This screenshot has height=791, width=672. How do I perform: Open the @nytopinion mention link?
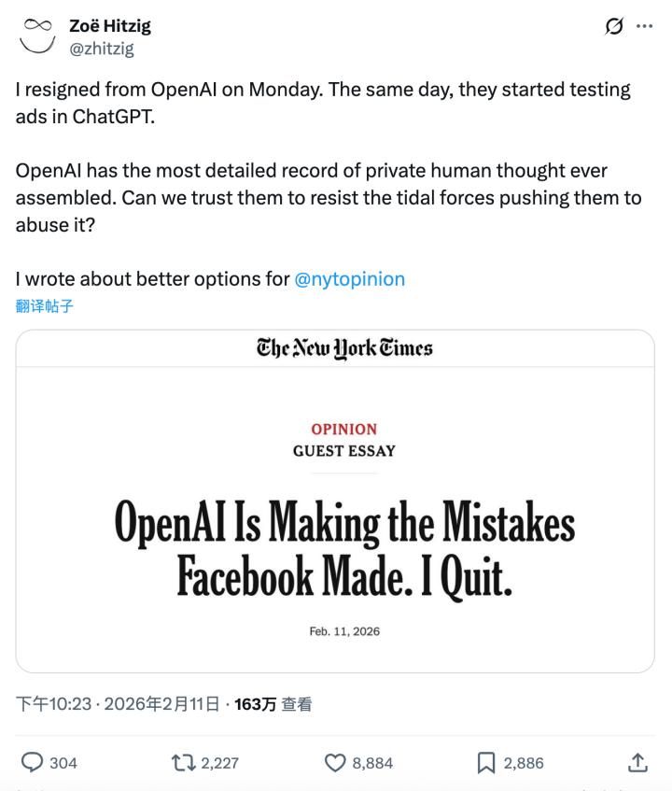[349, 278]
